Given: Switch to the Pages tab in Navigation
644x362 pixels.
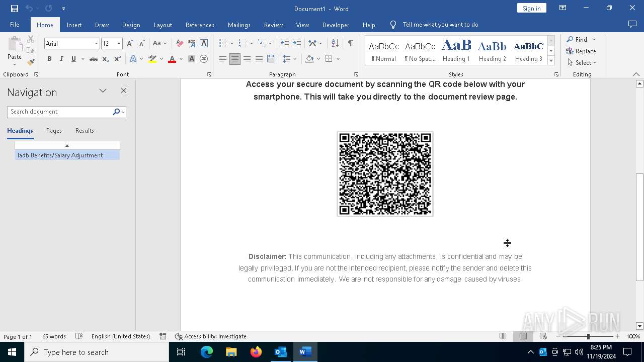Looking at the screenshot, I should click(x=54, y=131).
